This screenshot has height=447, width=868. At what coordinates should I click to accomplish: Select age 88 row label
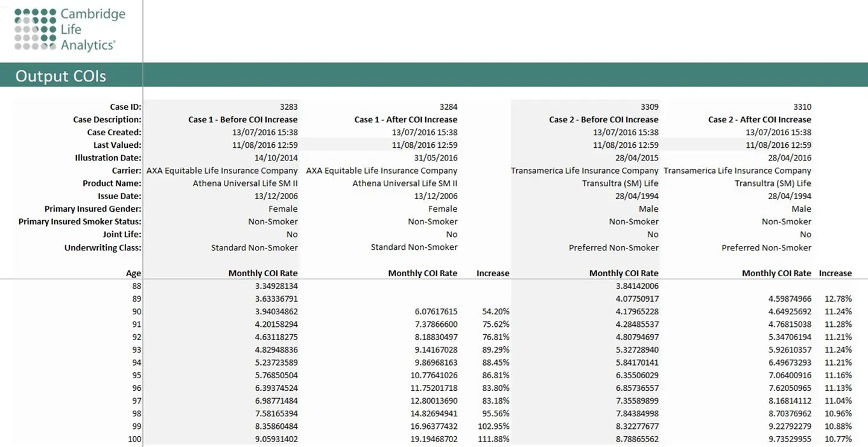136,286
